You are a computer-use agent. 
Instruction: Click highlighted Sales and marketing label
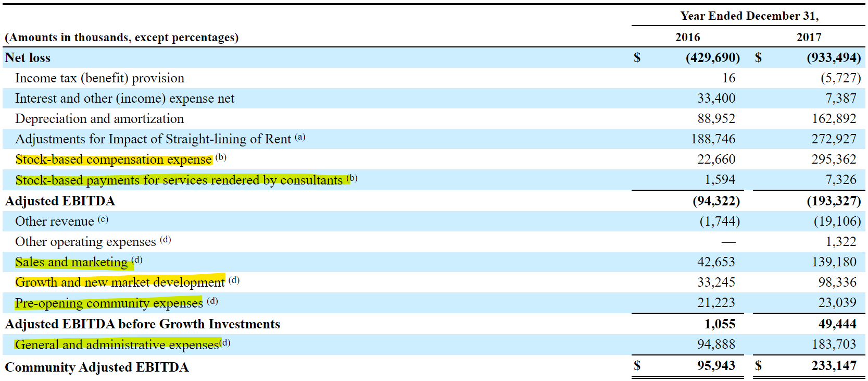(71, 262)
